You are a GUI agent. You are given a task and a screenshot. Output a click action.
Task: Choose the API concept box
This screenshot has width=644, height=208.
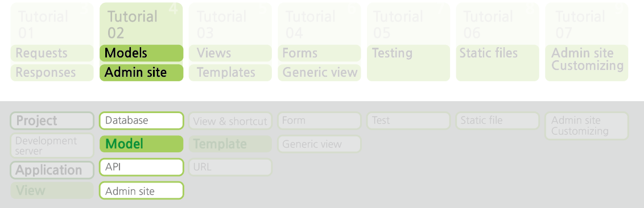click(x=141, y=168)
